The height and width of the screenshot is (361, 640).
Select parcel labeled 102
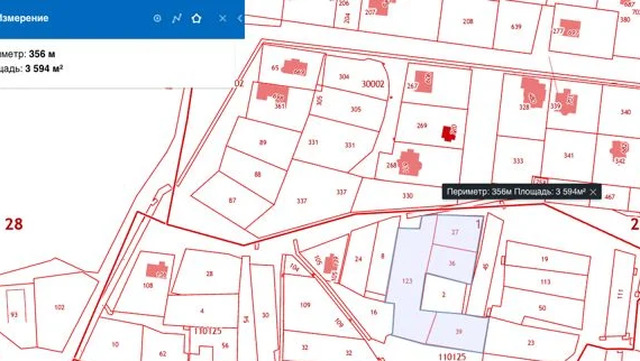[60, 308]
